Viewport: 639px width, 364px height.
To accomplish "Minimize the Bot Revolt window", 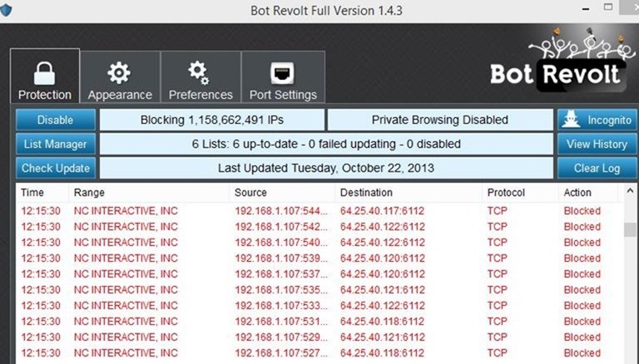I will (586, 8).
